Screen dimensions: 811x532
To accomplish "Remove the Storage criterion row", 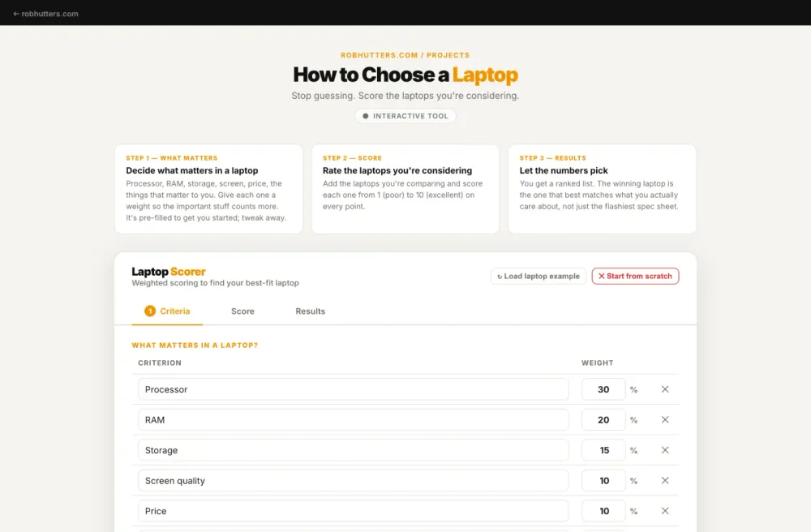I will [x=665, y=450].
